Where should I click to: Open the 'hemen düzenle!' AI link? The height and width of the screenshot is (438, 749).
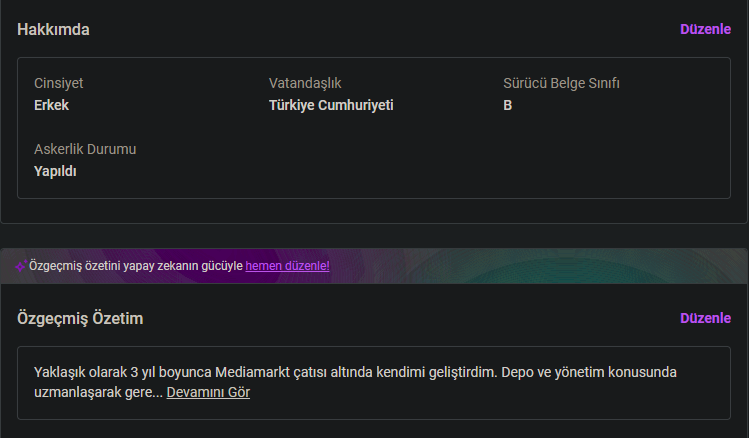(x=287, y=266)
